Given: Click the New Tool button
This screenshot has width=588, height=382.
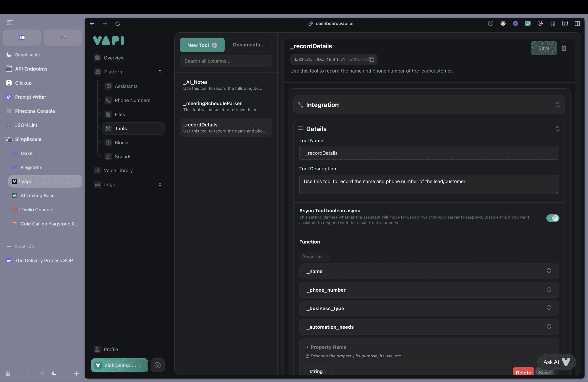Looking at the screenshot, I should [x=202, y=45].
